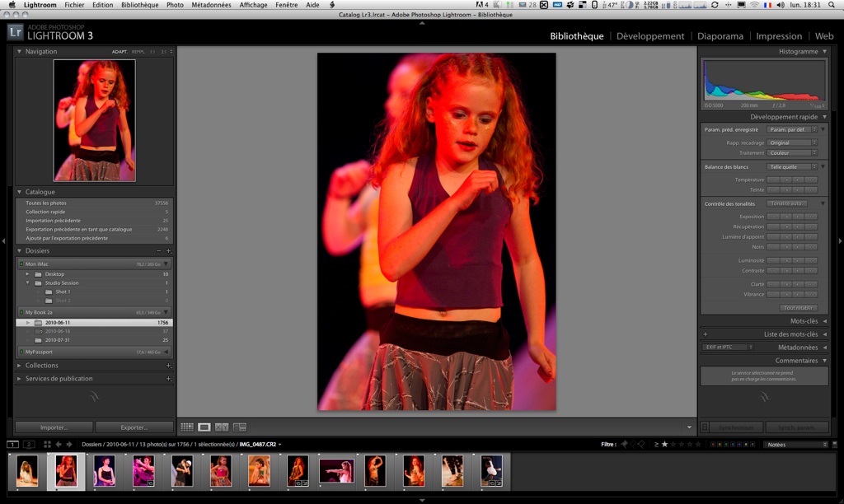
Task: Switch to Grid view in the toolbar
Action: 187,427
